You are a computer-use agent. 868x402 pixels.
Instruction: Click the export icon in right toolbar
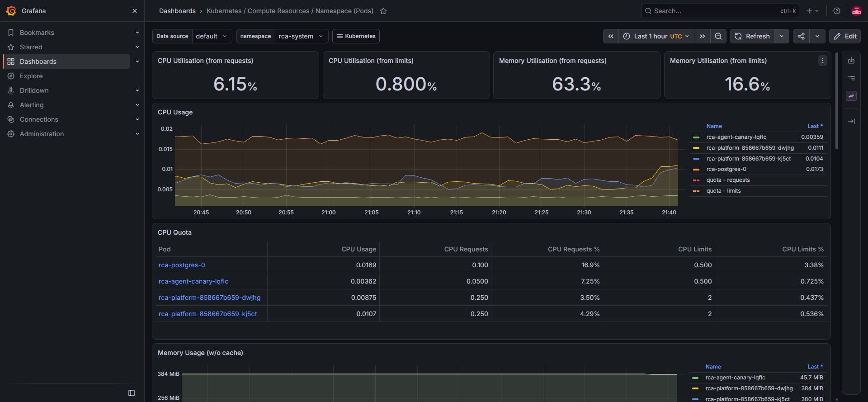click(851, 61)
